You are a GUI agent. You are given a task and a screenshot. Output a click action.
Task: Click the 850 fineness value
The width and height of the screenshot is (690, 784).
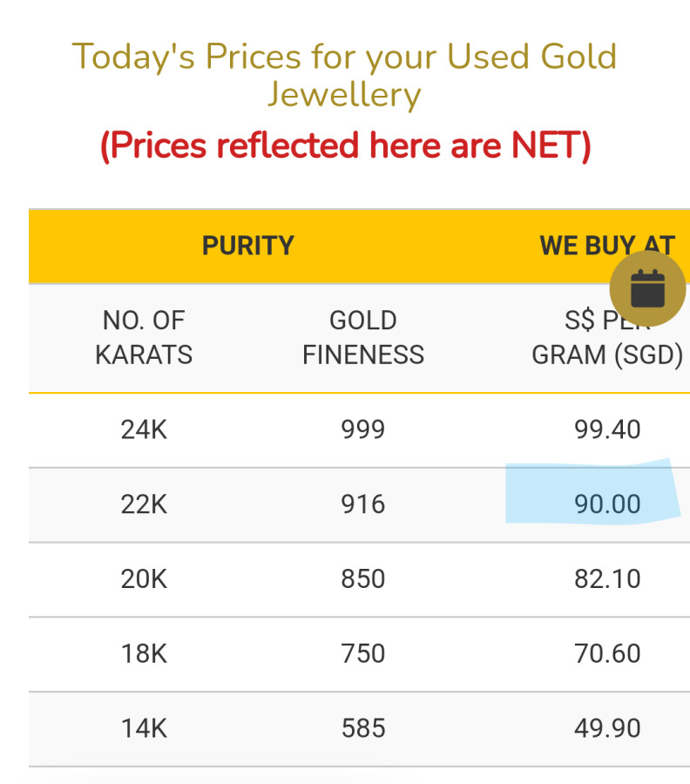363,579
